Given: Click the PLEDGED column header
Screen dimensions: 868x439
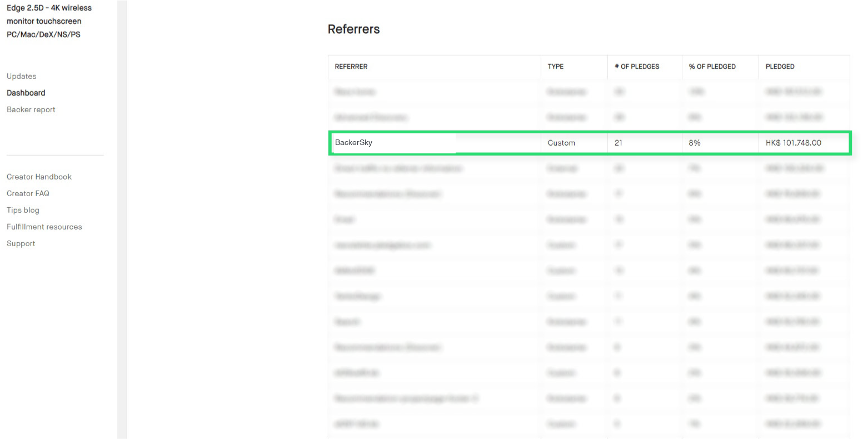Looking at the screenshot, I should click(x=780, y=67).
